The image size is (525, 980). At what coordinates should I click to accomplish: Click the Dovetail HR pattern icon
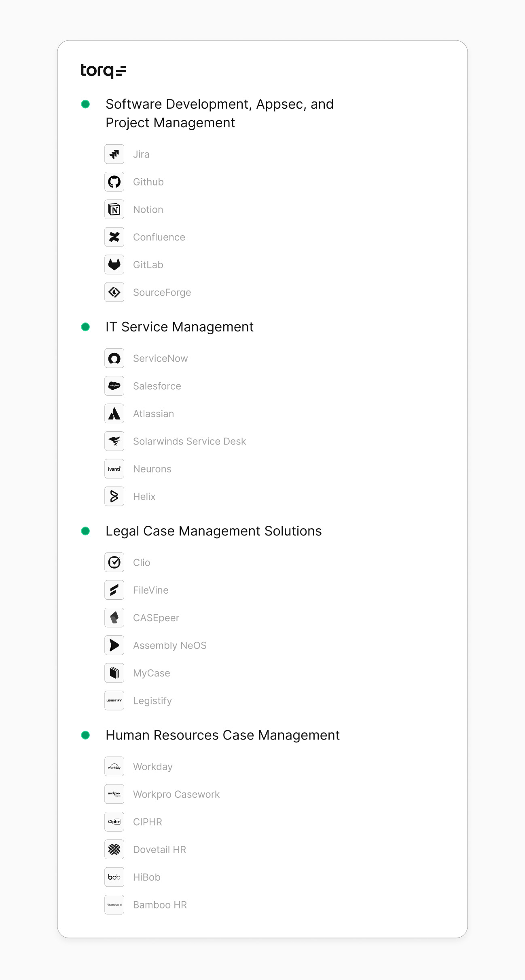(114, 849)
